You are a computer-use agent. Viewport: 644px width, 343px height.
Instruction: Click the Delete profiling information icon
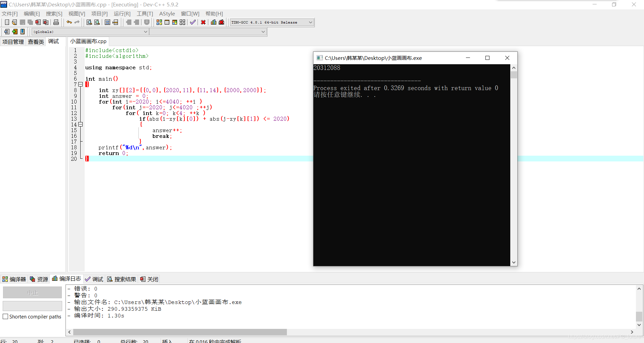pyautogui.click(x=221, y=22)
